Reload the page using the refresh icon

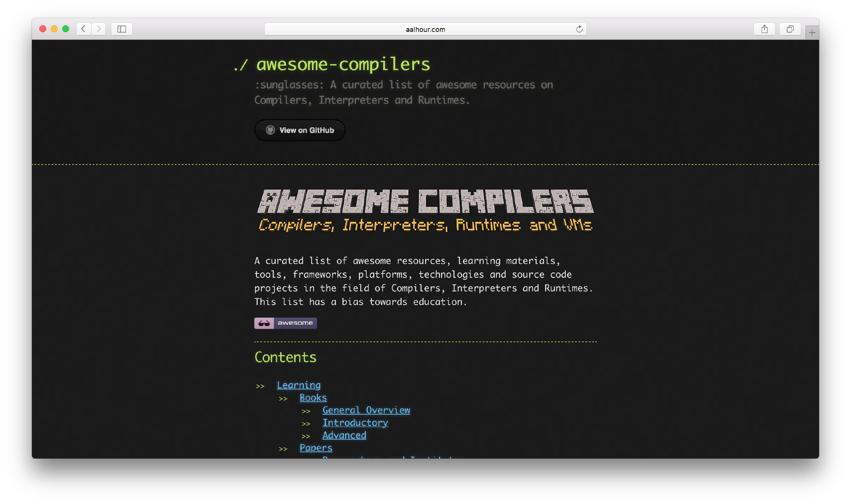[579, 29]
